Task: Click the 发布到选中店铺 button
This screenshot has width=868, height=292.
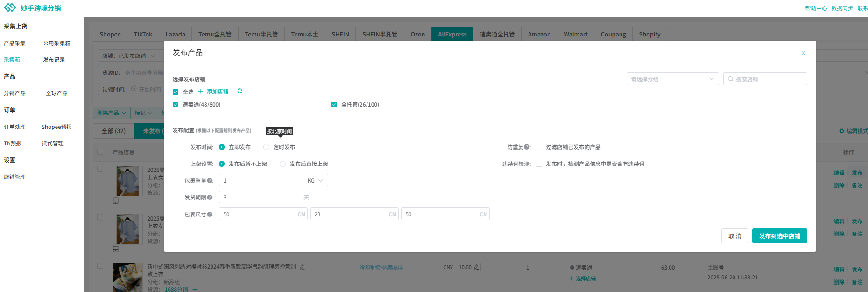Action: tap(780, 236)
